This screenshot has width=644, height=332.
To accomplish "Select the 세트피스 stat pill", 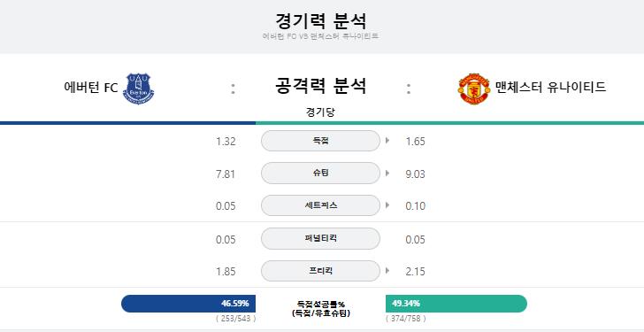I will tap(320, 205).
